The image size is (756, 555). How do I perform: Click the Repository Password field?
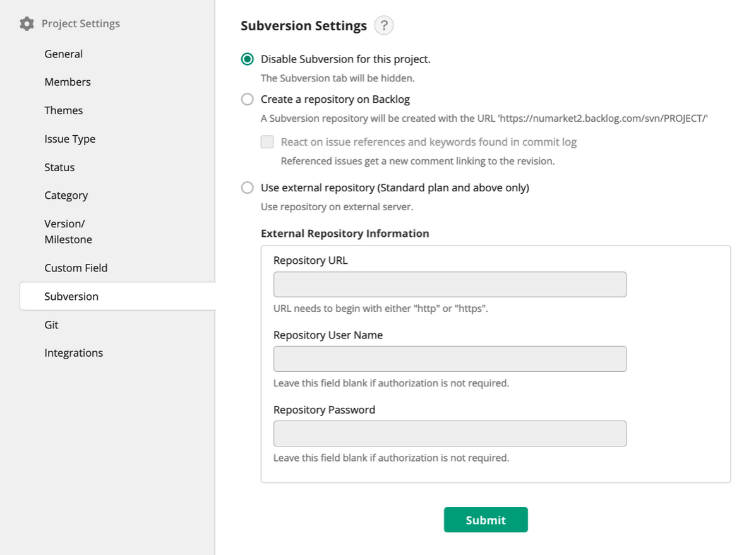pyautogui.click(x=450, y=434)
